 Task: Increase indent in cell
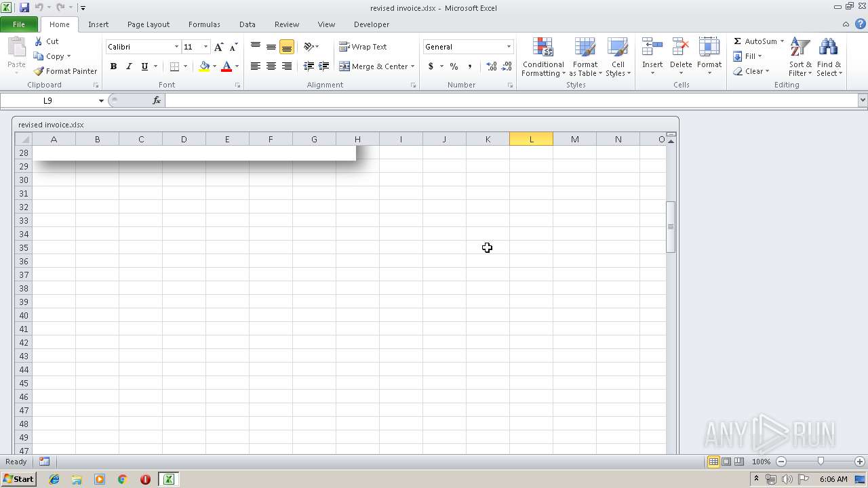tap(324, 66)
